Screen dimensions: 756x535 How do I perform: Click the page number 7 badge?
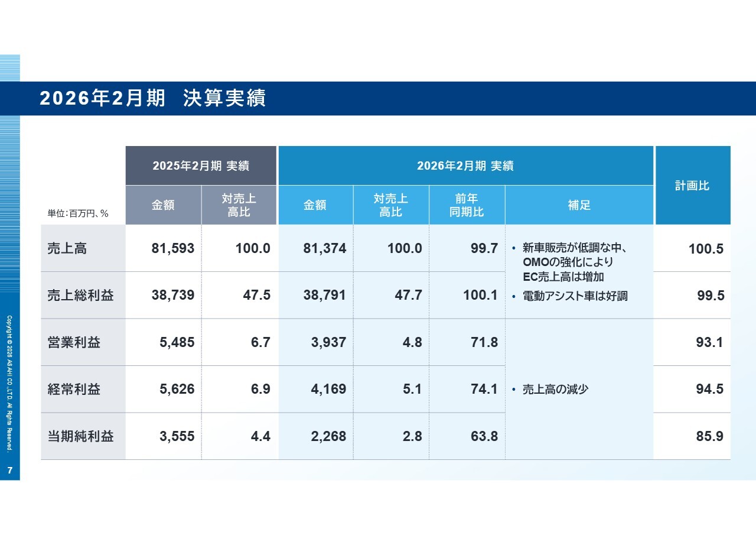pos(9,471)
